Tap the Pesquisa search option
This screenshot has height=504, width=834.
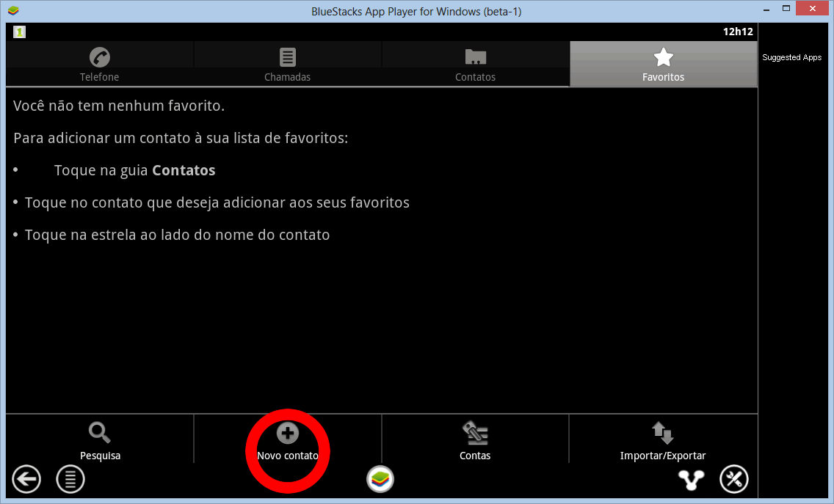point(100,440)
